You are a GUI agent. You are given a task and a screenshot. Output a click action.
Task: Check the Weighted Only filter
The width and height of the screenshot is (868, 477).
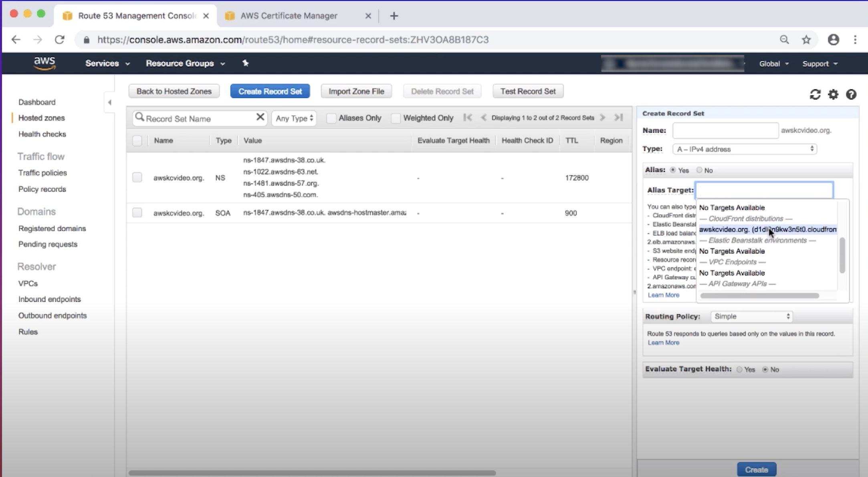click(396, 118)
